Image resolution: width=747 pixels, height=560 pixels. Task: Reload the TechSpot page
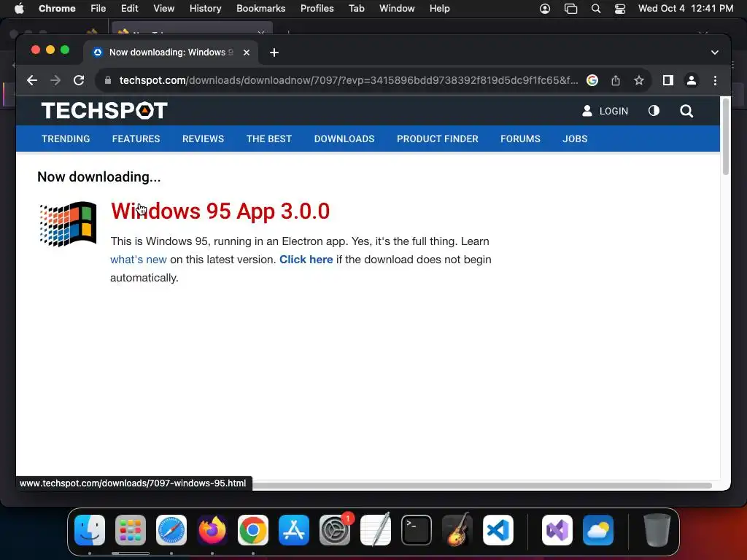coord(79,80)
